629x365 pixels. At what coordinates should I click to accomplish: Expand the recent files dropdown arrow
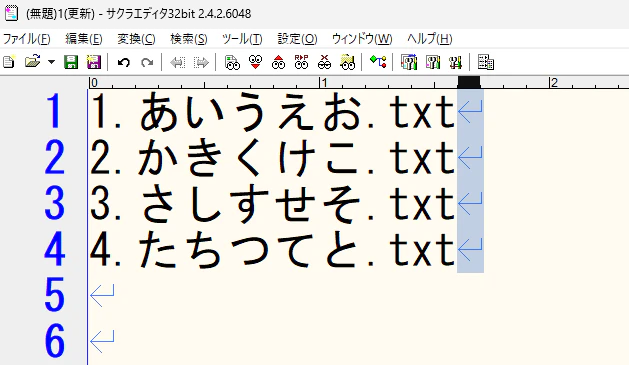pos(51,62)
